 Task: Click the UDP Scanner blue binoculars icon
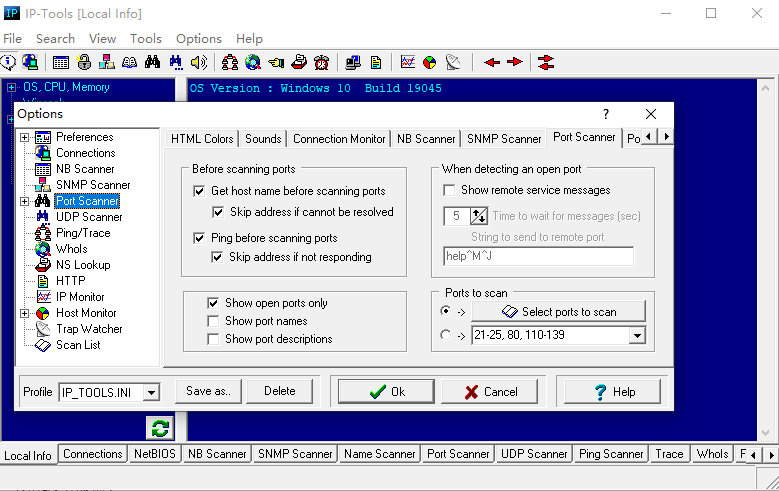175,62
